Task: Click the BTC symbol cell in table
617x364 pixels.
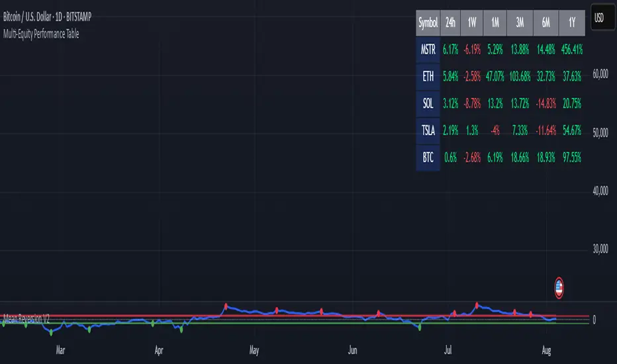Action: (x=428, y=158)
